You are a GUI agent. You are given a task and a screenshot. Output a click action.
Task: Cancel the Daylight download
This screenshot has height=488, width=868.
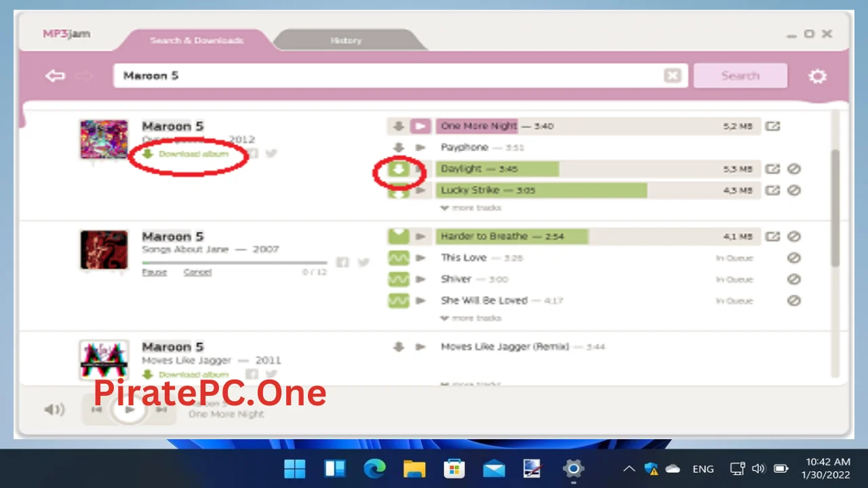tap(794, 169)
